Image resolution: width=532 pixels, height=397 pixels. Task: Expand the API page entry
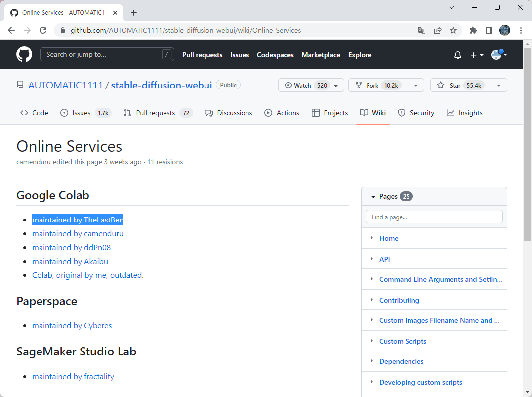(372, 259)
